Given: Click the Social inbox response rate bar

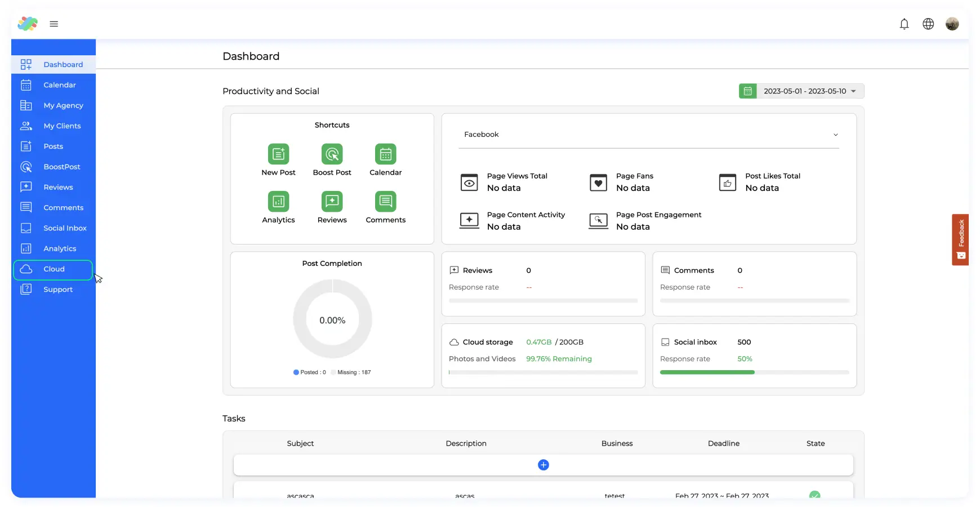Looking at the screenshot, I should click(754, 372).
